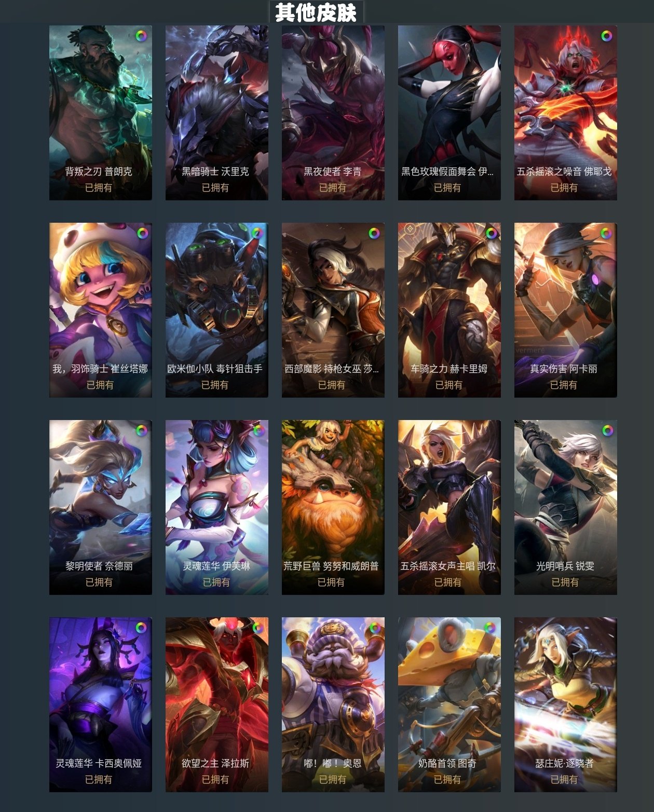The width and height of the screenshot is (654, 812).
Task: Click the chroma icon on 西部魔影 持枪女巫 card
Action: [374, 234]
